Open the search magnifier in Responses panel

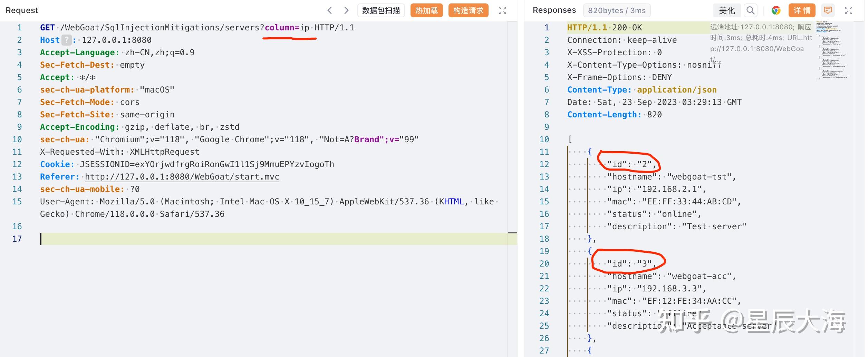[x=750, y=10]
